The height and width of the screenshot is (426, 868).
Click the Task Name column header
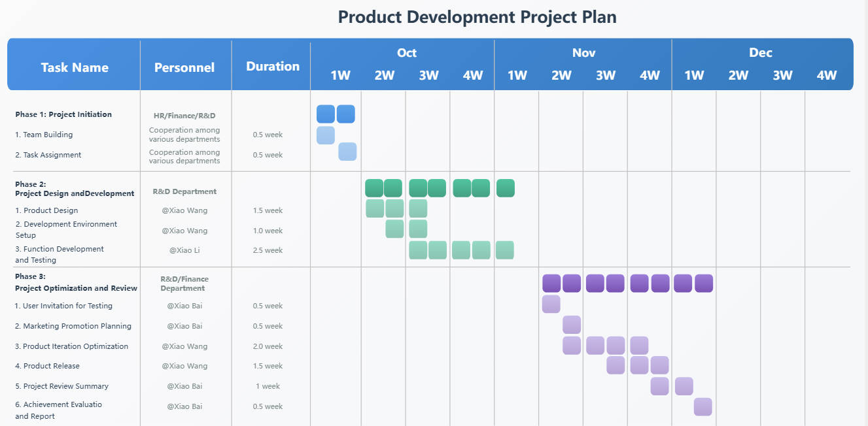[x=75, y=67]
